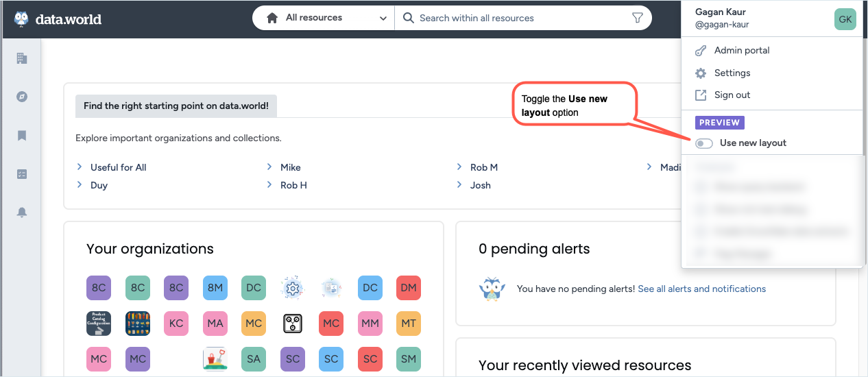Open the teal SA organization
The height and width of the screenshot is (377, 868).
254,359
